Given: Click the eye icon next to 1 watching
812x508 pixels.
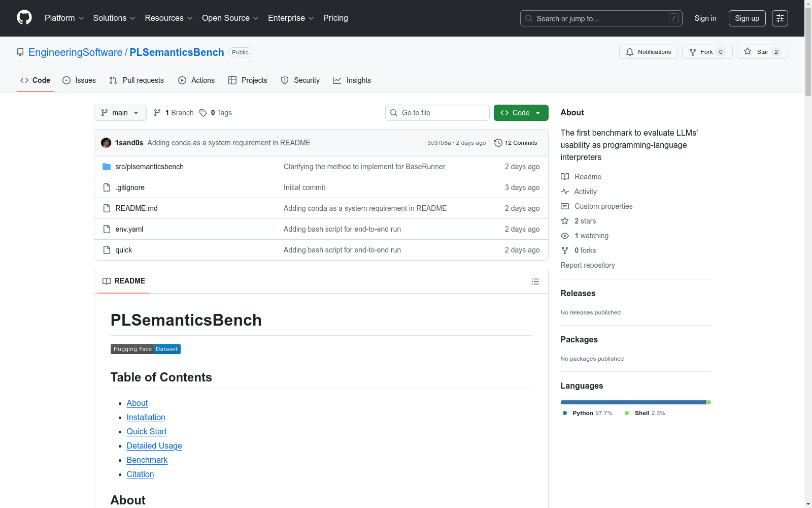Looking at the screenshot, I should [565, 236].
